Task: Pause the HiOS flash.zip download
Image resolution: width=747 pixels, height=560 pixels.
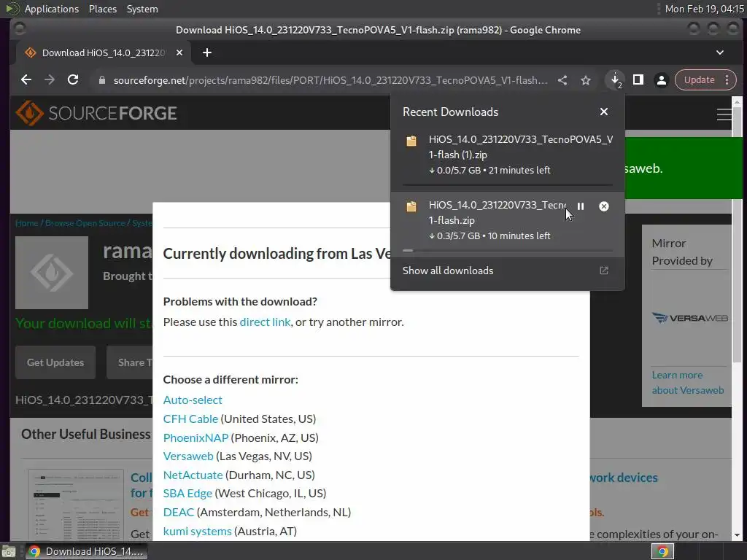Action: [x=580, y=206]
